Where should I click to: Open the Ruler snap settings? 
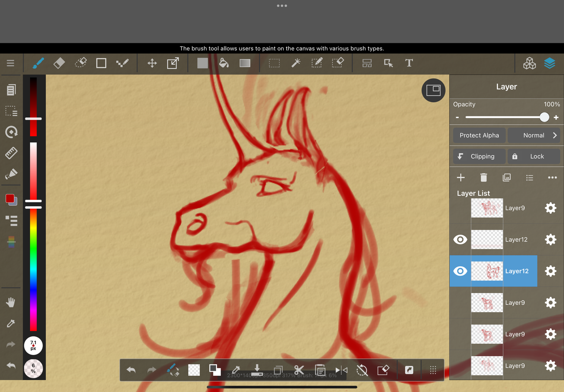pyautogui.click(x=11, y=153)
